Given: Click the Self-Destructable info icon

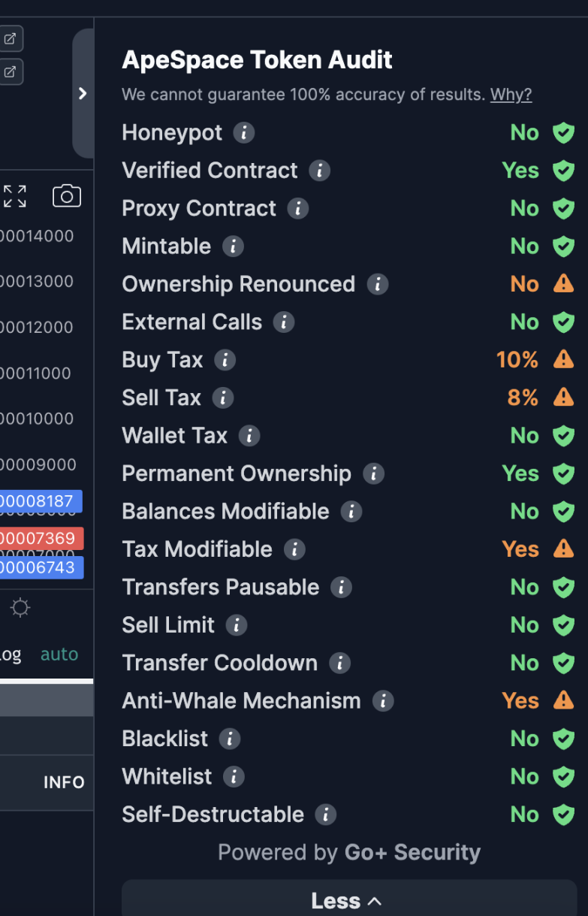Looking at the screenshot, I should (x=325, y=815).
